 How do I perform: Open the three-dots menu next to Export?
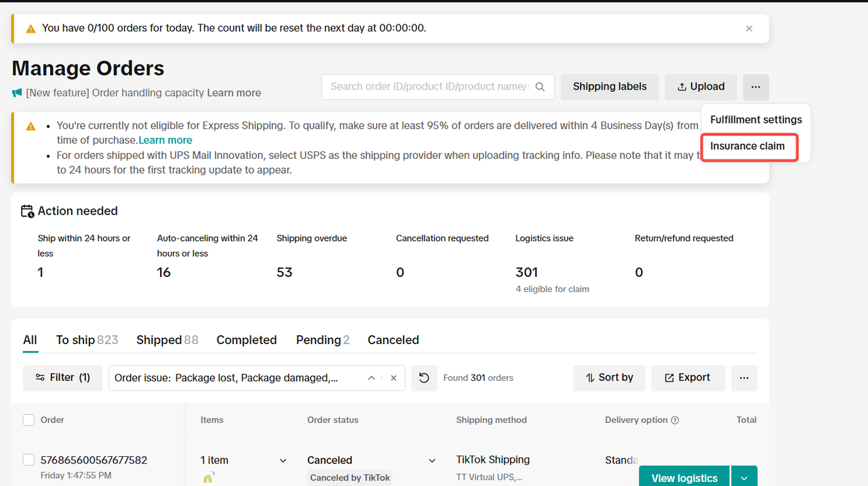pyautogui.click(x=744, y=378)
